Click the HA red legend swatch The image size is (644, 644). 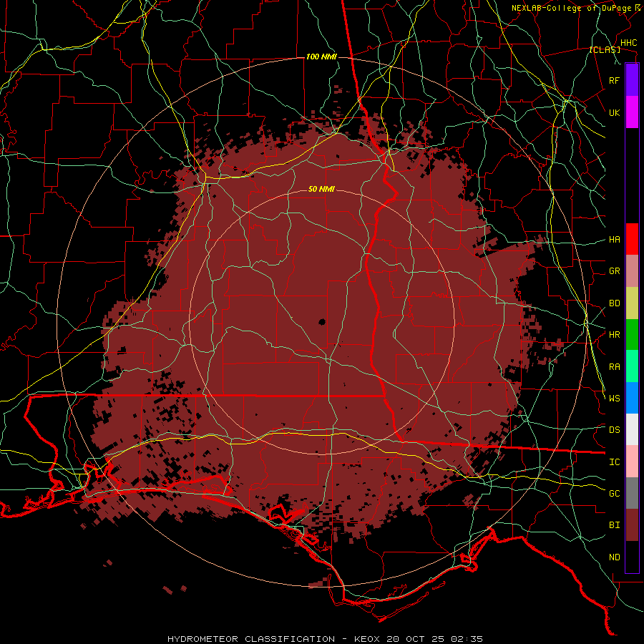(632, 239)
